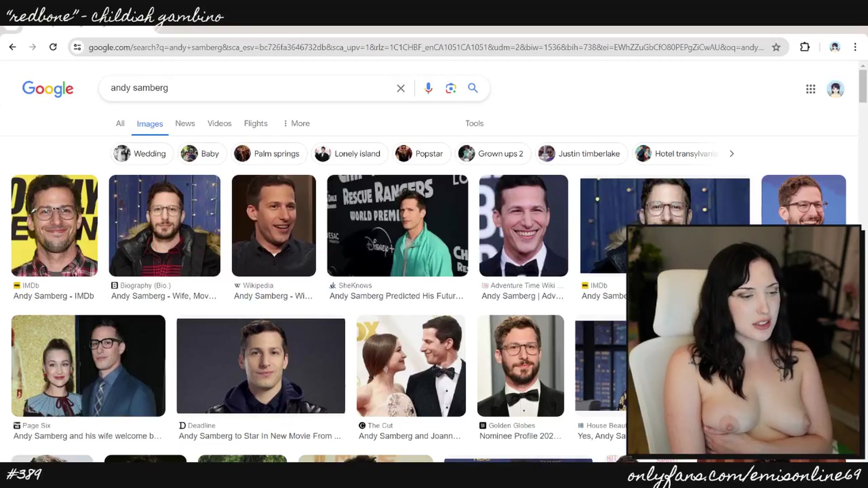Switch to the News tab
The height and width of the screenshot is (488, 868).
click(185, 123)
